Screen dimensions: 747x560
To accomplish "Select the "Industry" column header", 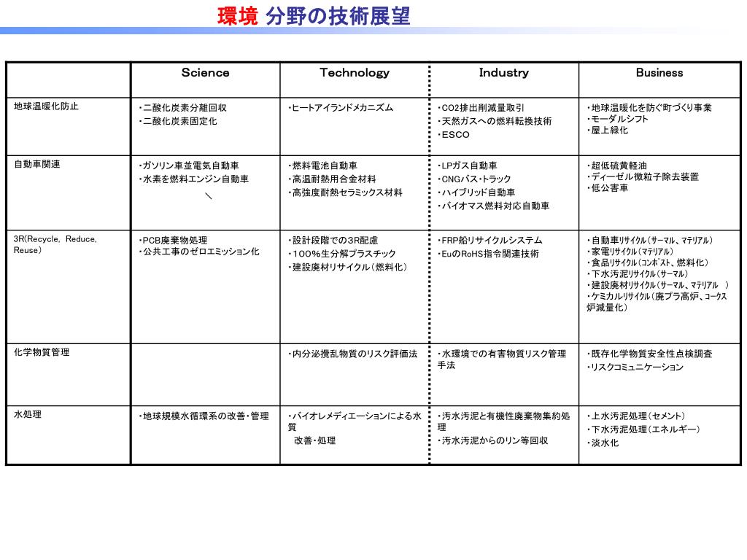I will coord(504,73).
